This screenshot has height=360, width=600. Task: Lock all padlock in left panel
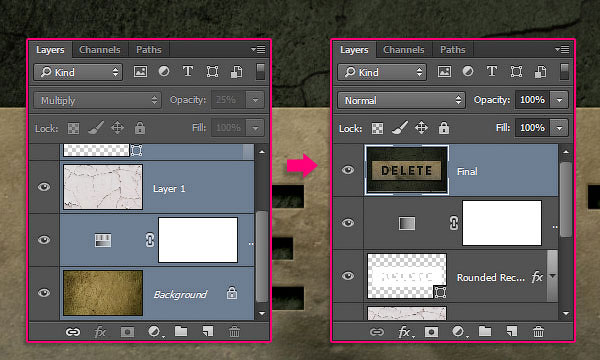click(x=140, y=128)
